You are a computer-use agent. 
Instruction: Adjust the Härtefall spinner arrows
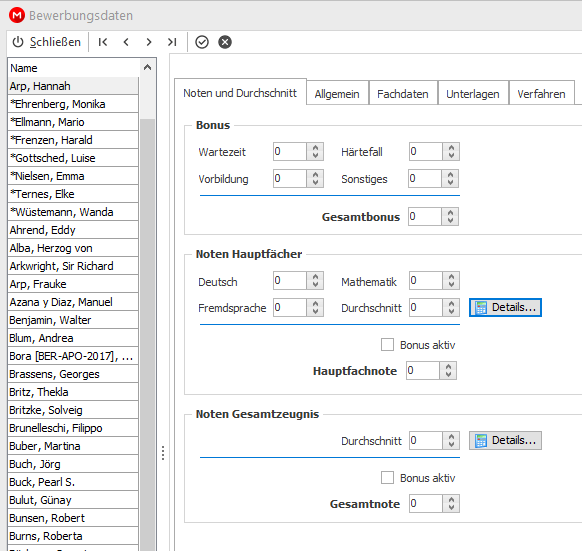[451, 151]
